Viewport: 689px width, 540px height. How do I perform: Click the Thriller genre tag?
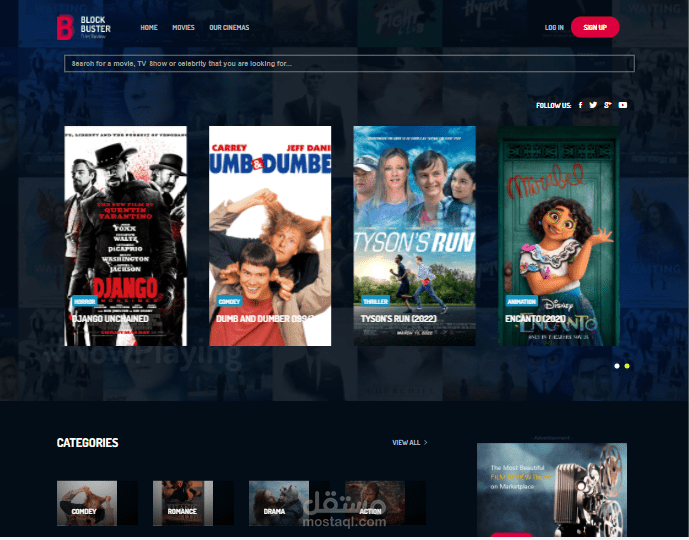(375, 301)
